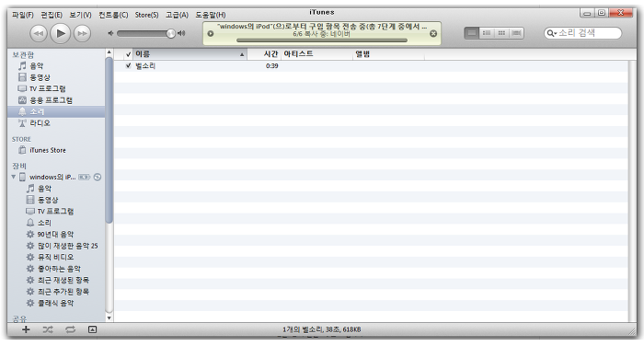This screenshot has width=644, height=346.
Task: Open the 편집(E) menu
Action: coord(52,15)
